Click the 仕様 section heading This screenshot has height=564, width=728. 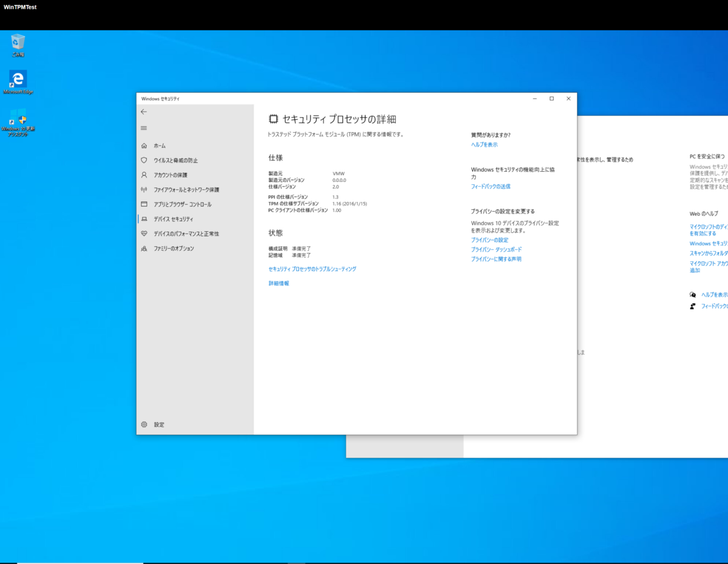point(275,158)
